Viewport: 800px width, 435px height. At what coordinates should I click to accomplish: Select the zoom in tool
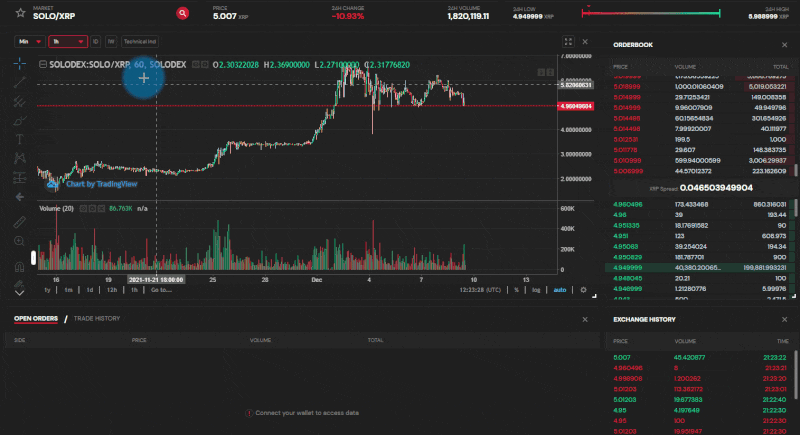coord(19,241)
